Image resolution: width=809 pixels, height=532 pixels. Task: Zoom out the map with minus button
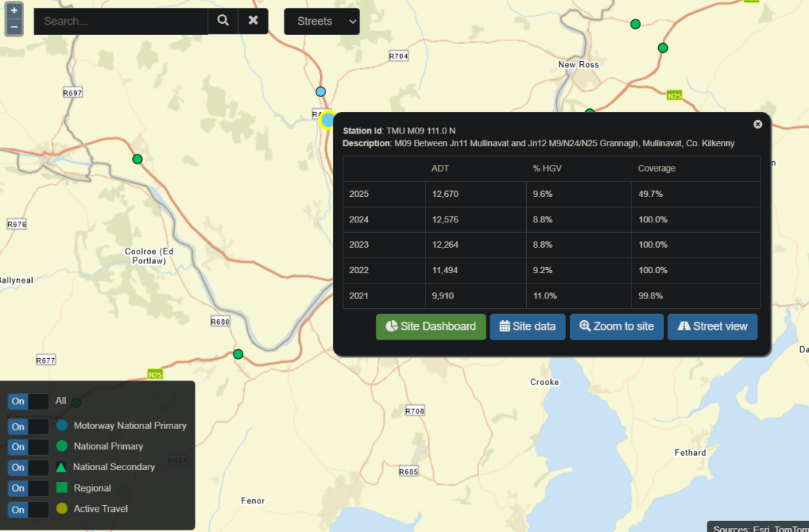point(14,27)
